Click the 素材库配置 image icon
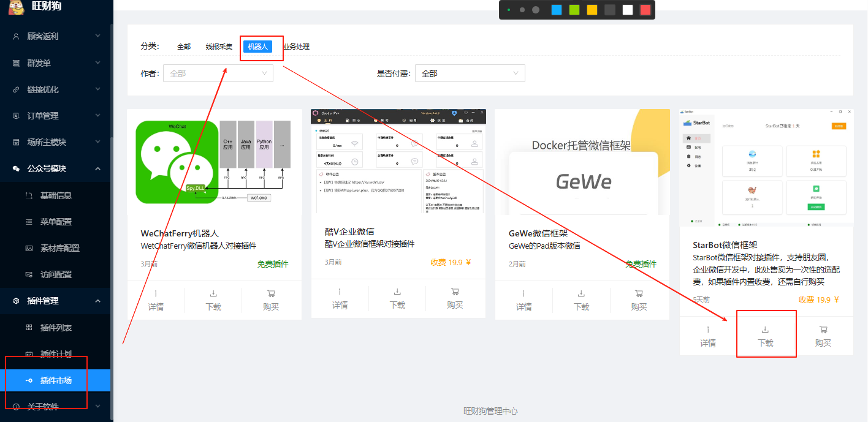Screen dimensions: 868x422 (29, 248)
